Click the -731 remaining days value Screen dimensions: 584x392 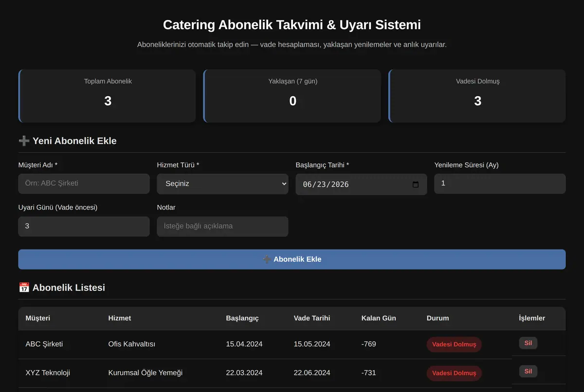click(369, 373)
